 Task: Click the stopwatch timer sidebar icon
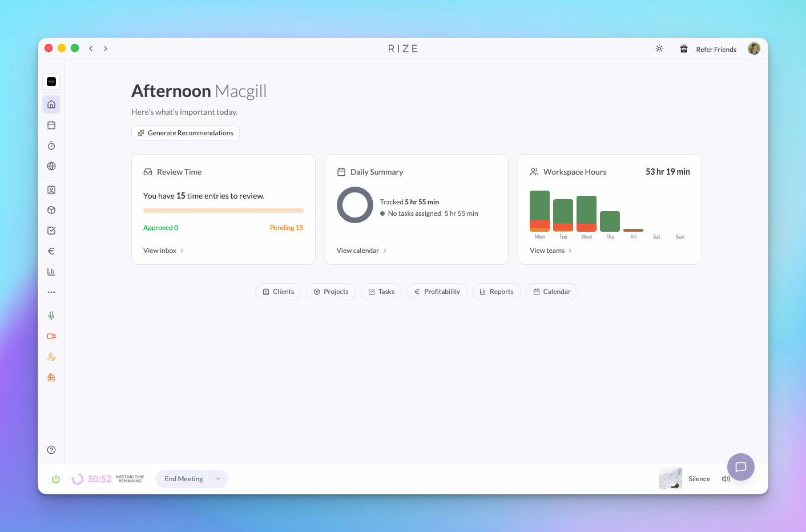(x=51, y=146)
